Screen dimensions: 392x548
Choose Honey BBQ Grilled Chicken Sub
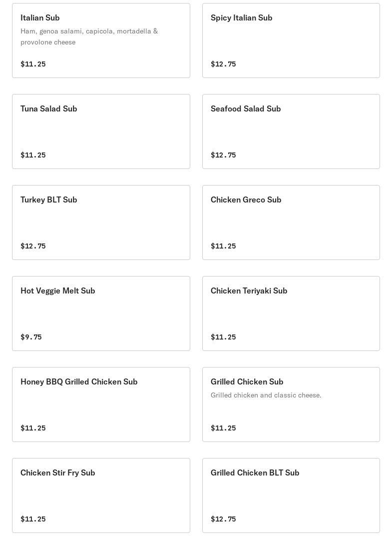[101, 404]
